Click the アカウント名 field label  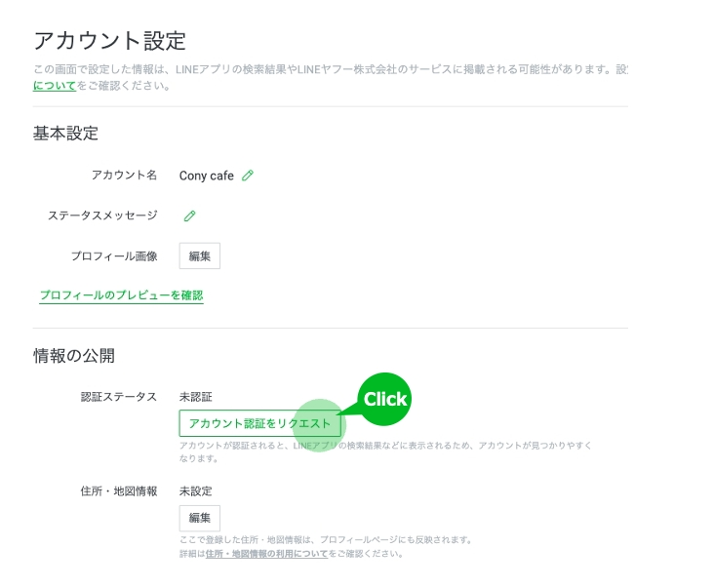tap(124, 176)
